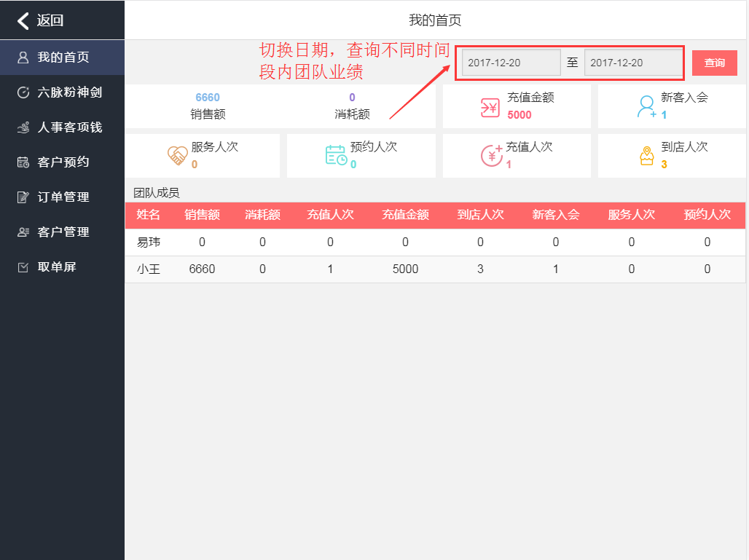This screenshot has height=560, width=749.
Task: Click the recharge amount yen icon
Action: tap(489, 107)
